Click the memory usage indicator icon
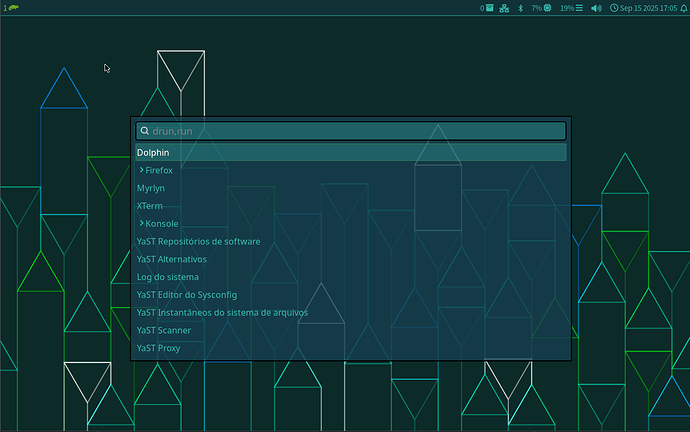 click(x=580, y=8)
